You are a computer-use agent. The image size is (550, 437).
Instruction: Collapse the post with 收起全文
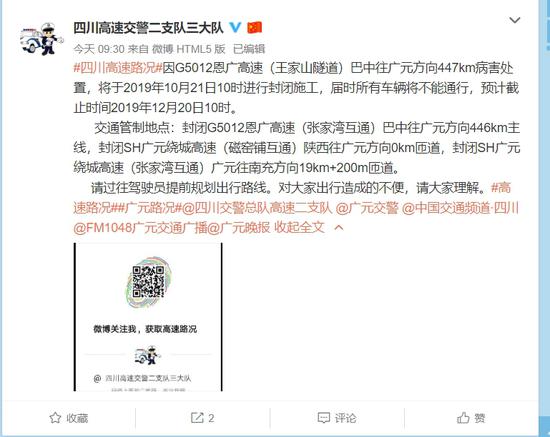click(x=299, y=228)
